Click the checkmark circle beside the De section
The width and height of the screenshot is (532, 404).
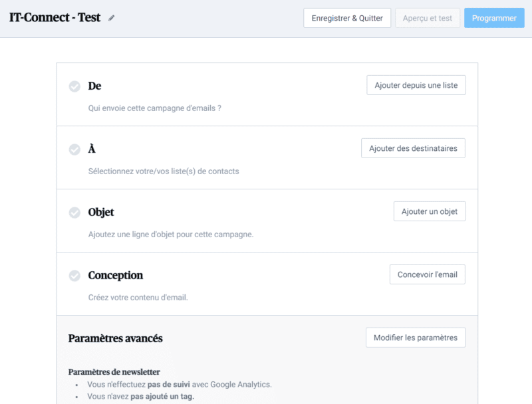(74, 85)
